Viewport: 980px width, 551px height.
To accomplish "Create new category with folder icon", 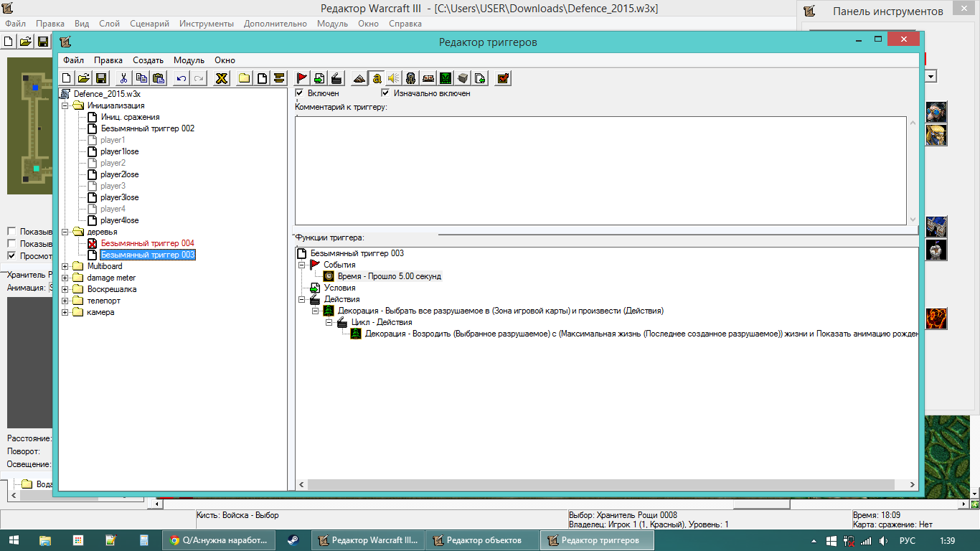I will point(245,78).
